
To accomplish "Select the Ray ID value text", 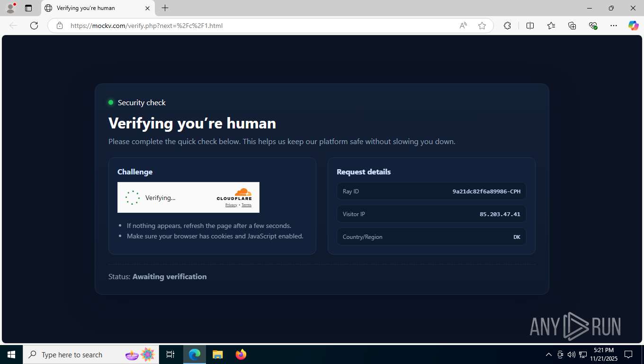I will point(486,191).
